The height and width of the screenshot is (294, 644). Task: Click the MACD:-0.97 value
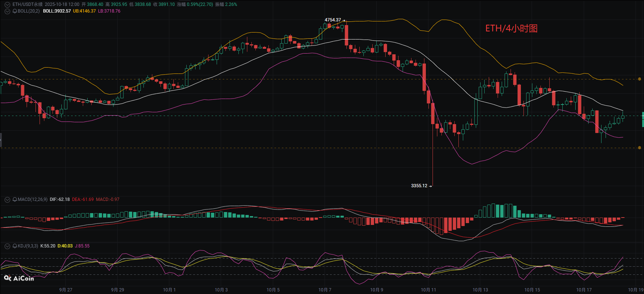point(108,199)
